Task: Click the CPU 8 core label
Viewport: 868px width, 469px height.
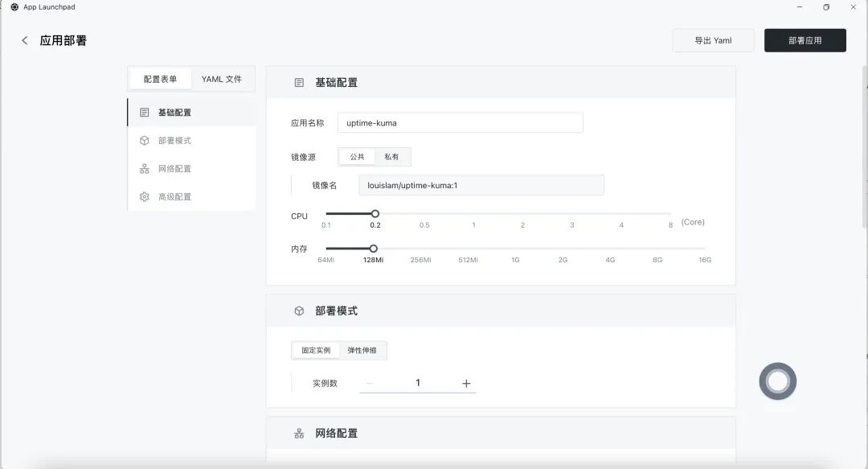Action: (670, 225)
